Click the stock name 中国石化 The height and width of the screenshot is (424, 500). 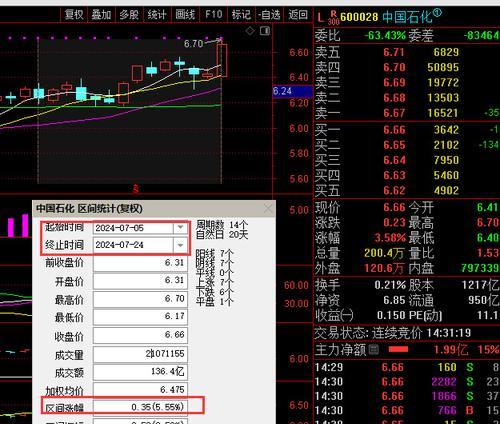(407, 17)
